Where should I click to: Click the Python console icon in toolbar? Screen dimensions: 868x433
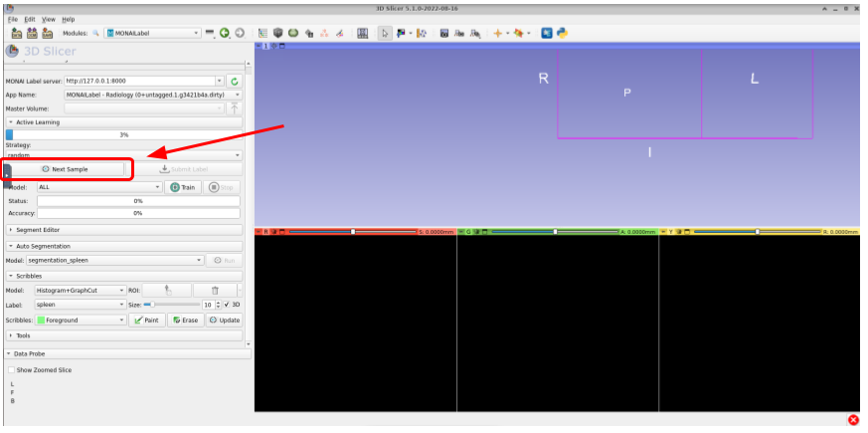click(x=562, y=33)
